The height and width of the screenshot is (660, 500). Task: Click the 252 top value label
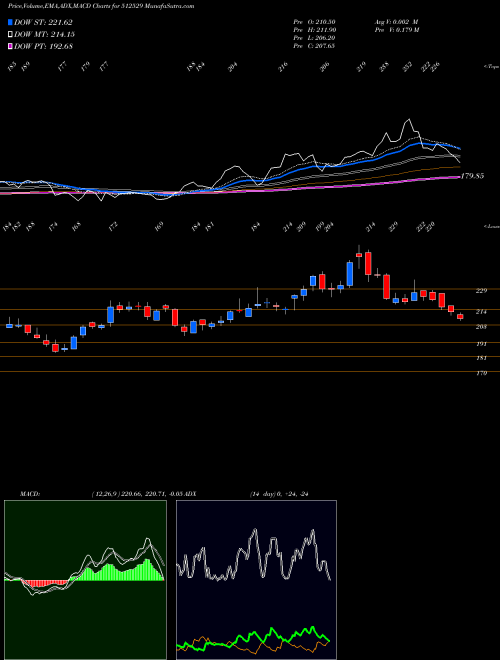pyautogui.click(x=407, y=67)
